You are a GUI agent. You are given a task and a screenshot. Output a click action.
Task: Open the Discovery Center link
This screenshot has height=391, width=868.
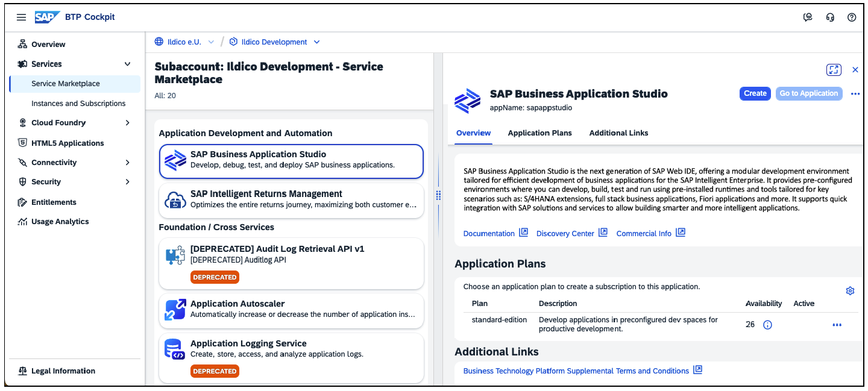565,233
